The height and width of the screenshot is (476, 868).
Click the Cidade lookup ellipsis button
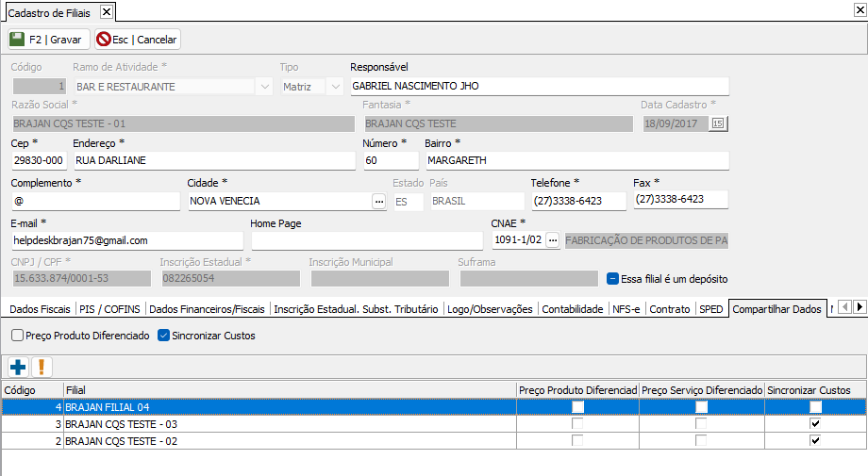coord(378,201)
